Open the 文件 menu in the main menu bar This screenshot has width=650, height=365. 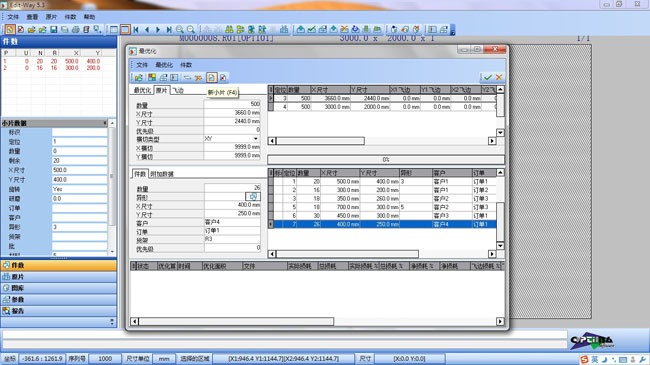pos(13,17)
